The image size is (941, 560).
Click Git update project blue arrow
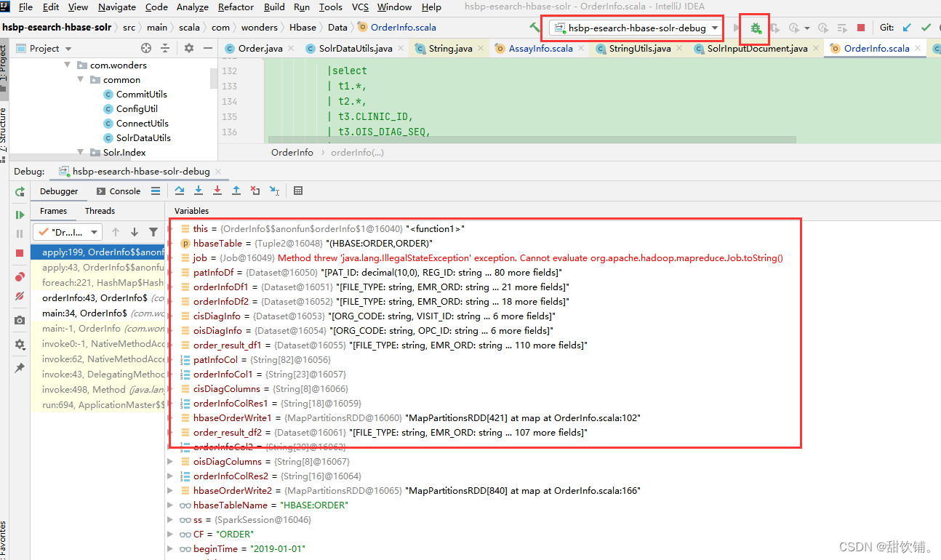pos(907,28)
